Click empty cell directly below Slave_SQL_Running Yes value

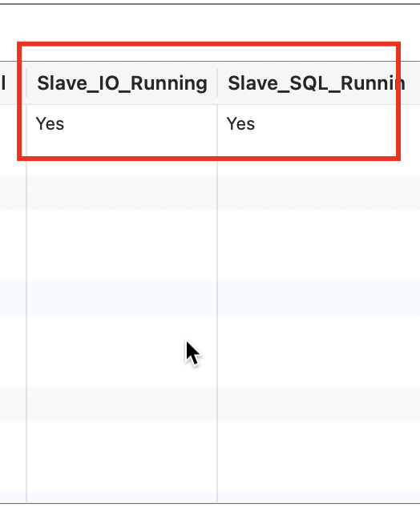click(318, 158)
